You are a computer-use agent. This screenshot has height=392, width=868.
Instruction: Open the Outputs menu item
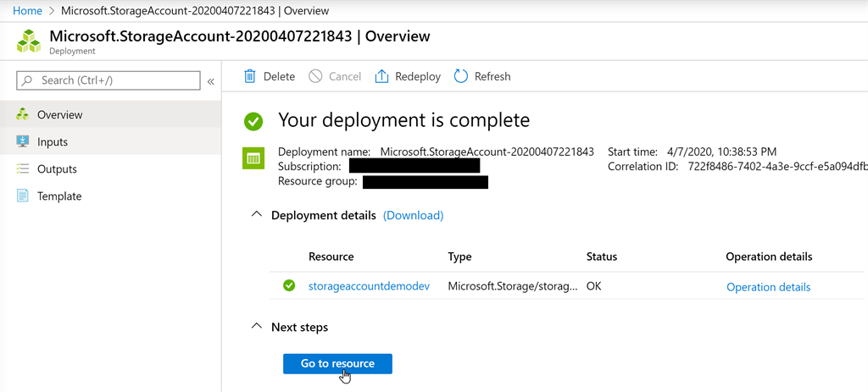(x=110, y=168)
